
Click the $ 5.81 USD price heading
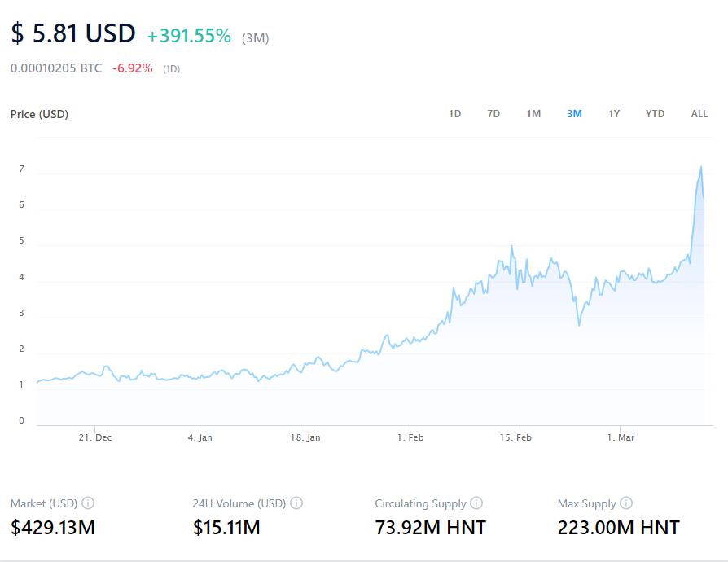pos(72,33)
